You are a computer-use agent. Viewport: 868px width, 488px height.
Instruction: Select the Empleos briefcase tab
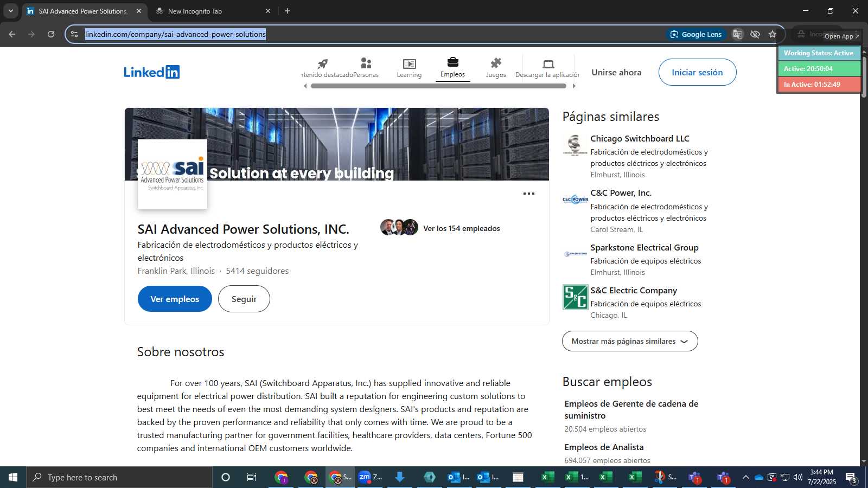pos(452,68)
